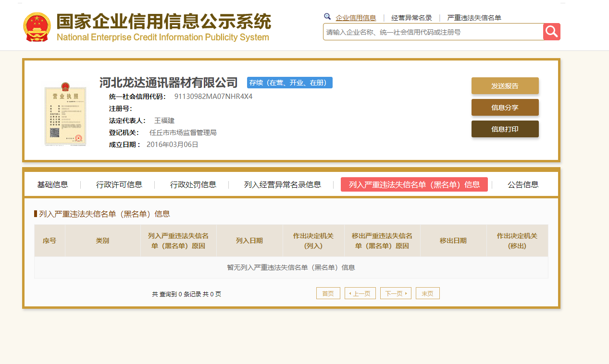Screen dimensions: 609x364
Task: Switch to the 行政许可信息 tab
Action: (119, 184)
